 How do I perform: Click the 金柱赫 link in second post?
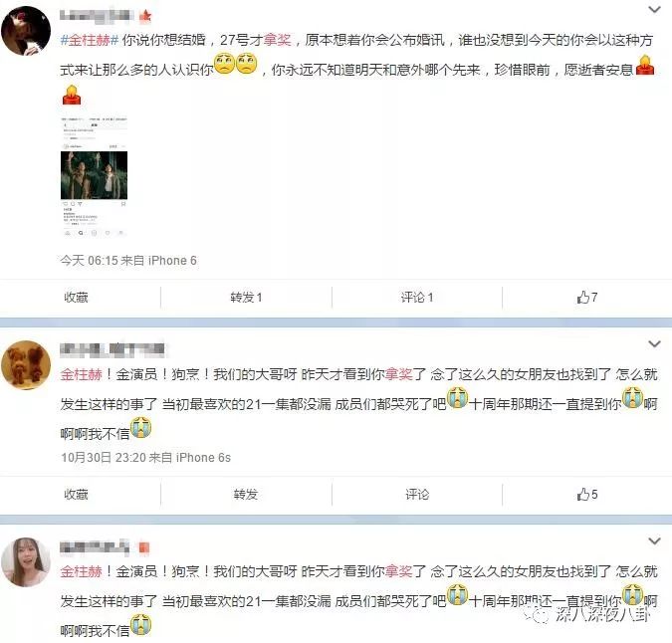pos(81,374)
